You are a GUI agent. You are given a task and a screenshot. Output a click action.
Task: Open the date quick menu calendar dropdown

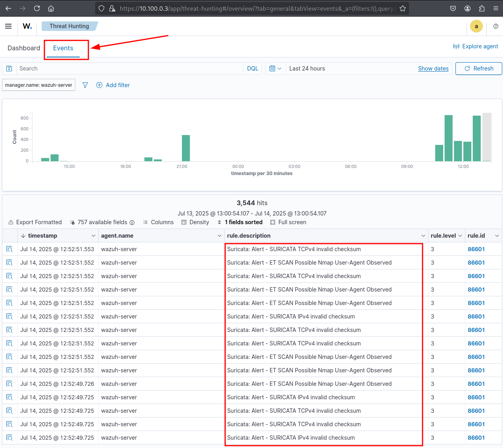pos(275,69)
